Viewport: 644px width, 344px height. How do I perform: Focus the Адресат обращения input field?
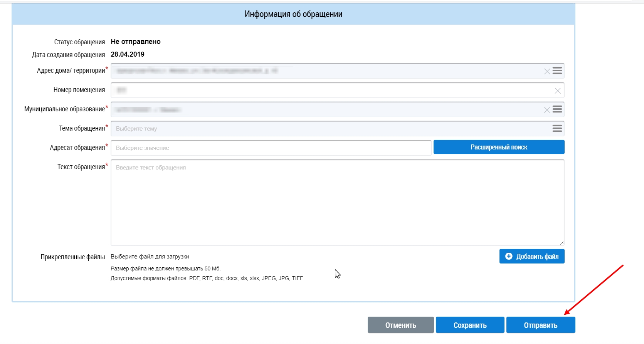click(x=271, y=148)
